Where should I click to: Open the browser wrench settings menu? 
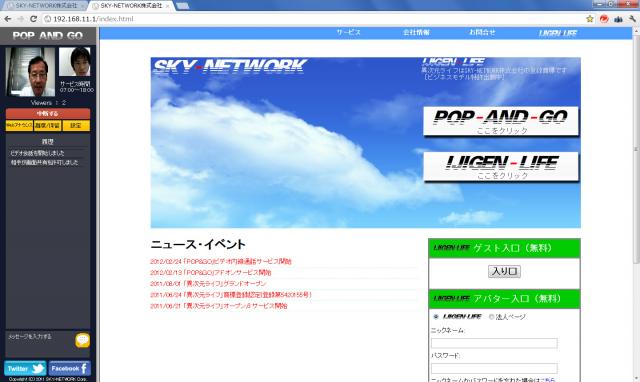pyautogui.click(x=633, y=19)
